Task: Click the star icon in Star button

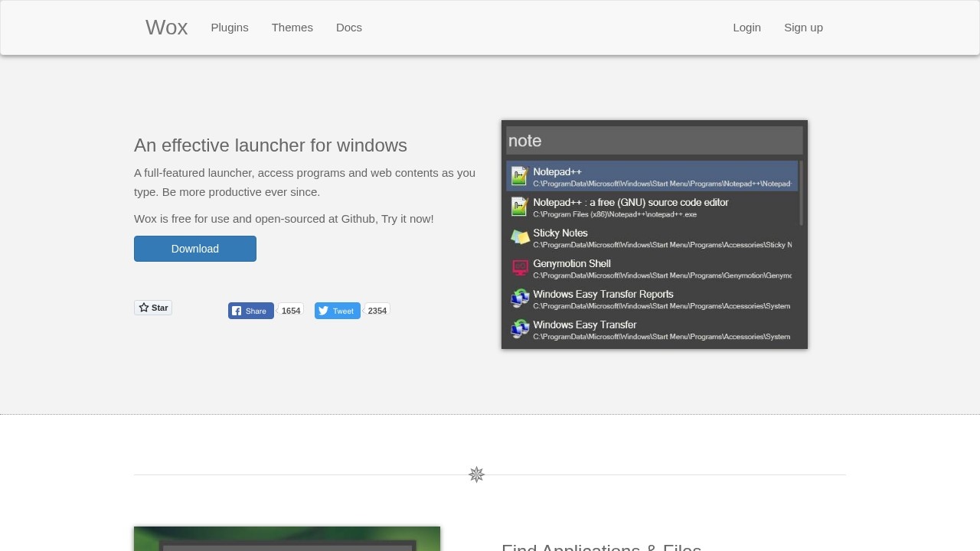Action: pyautogui.click(x=144, y=308)
